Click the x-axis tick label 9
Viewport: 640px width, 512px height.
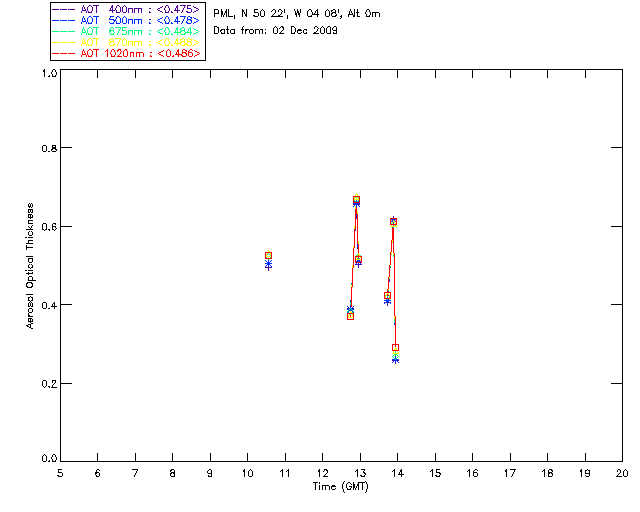coord(210,473)
